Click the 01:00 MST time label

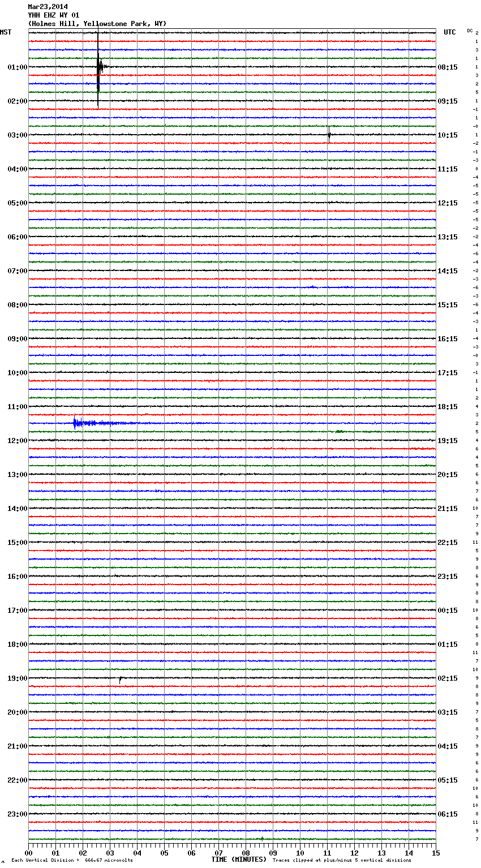18,67
